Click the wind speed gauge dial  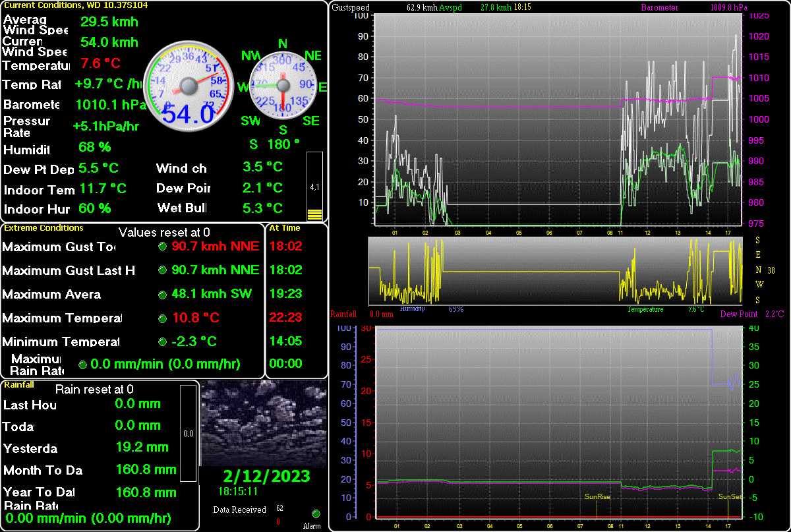pyautogui.click(x=189, y=86)
